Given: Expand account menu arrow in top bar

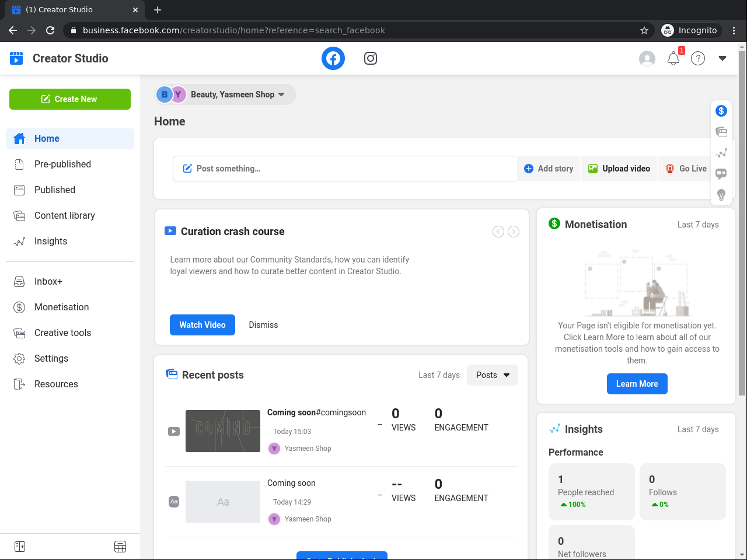Looking at the screenshot, I should coord(722,58).
